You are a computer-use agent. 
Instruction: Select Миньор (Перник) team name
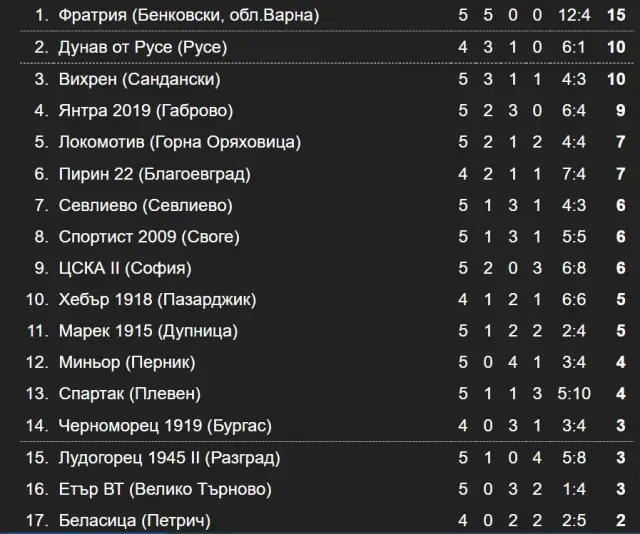pos(127,363)
